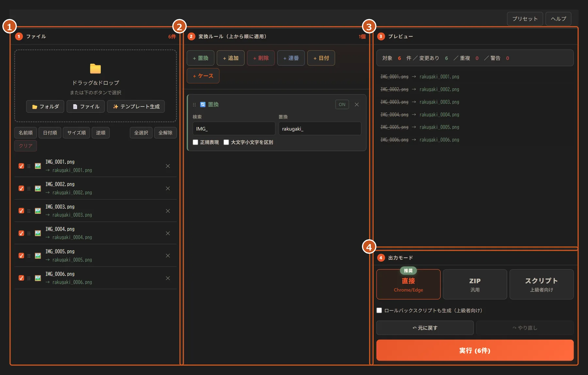Remove IMG_0006.png from the file list
Image resolution: width=588 pixels, height=375 pixels.
pyautogui.click(x=168, y=278)
